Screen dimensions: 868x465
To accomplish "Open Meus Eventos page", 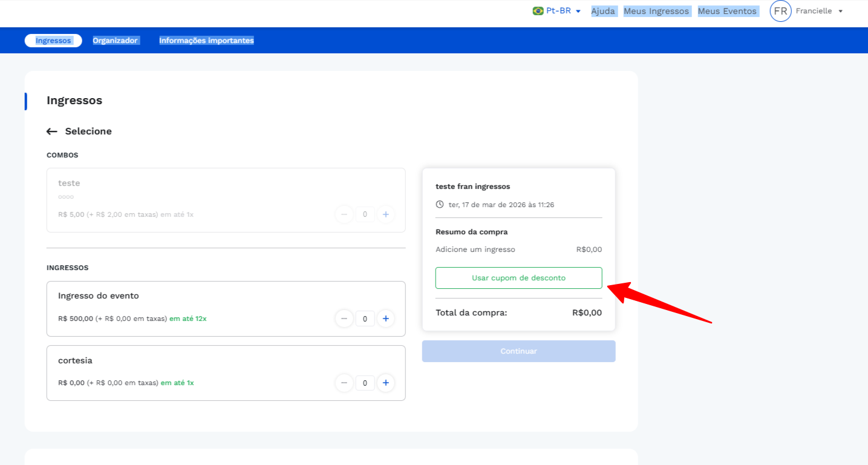I will pyautogui.click(x=727, y=11).
